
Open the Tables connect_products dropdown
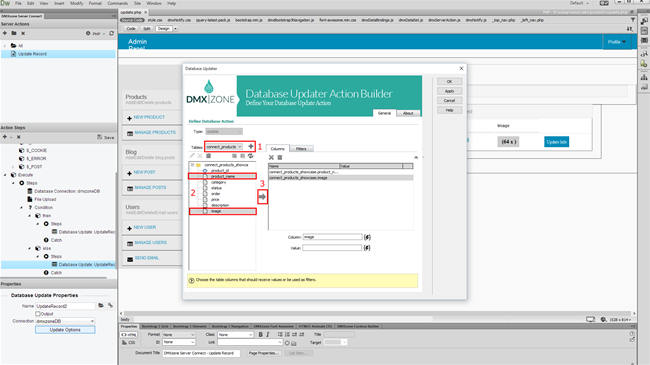(x=224, y=146)
